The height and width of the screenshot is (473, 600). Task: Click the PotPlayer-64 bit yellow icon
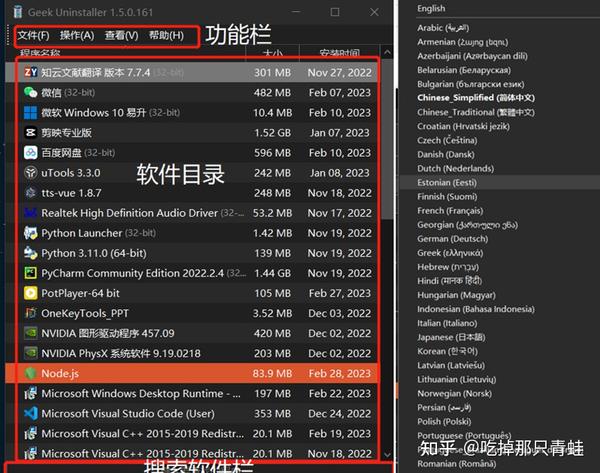pos(31,293)
